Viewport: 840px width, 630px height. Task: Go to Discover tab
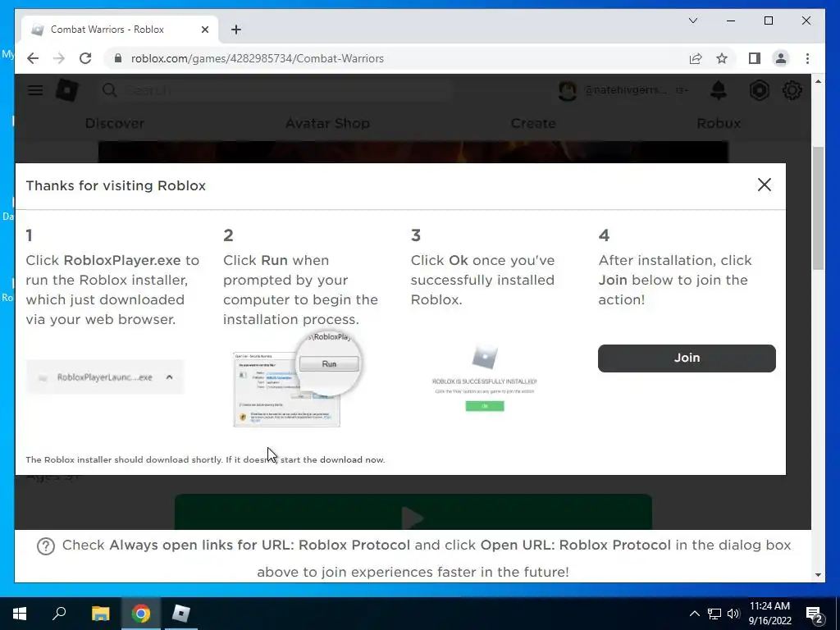pos(115,123)
